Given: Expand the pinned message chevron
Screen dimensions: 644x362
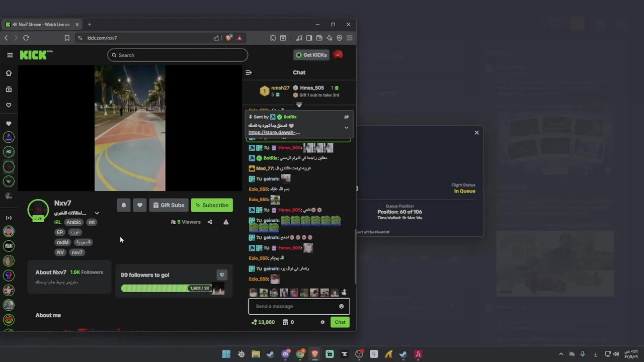Looking at the screenshot, I should [346, 128].
